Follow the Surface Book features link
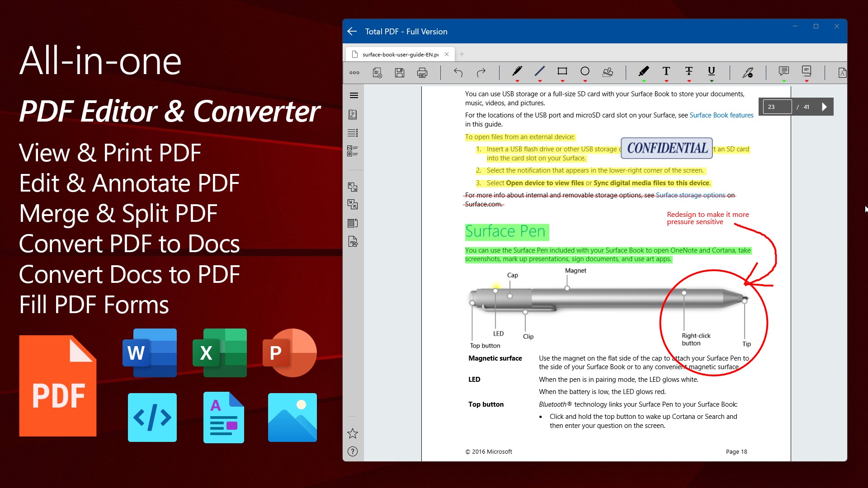This screenshot has width=868, height=488. 722,115
